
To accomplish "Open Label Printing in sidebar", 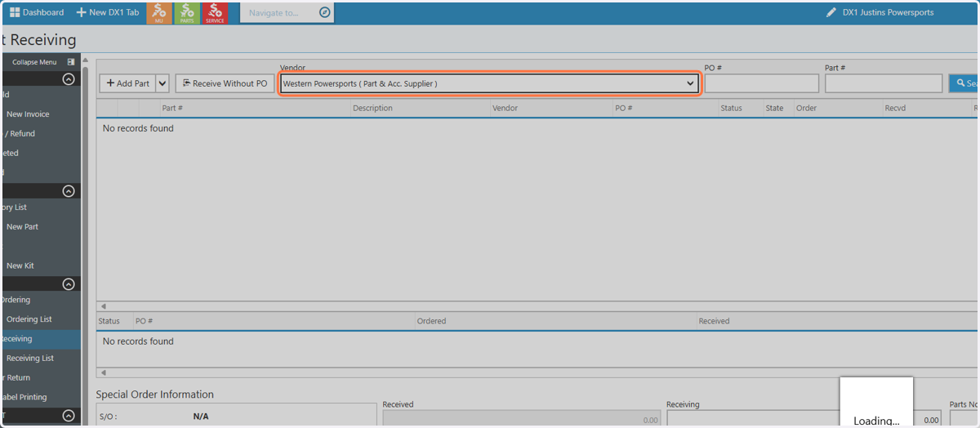I will [24, 397].
